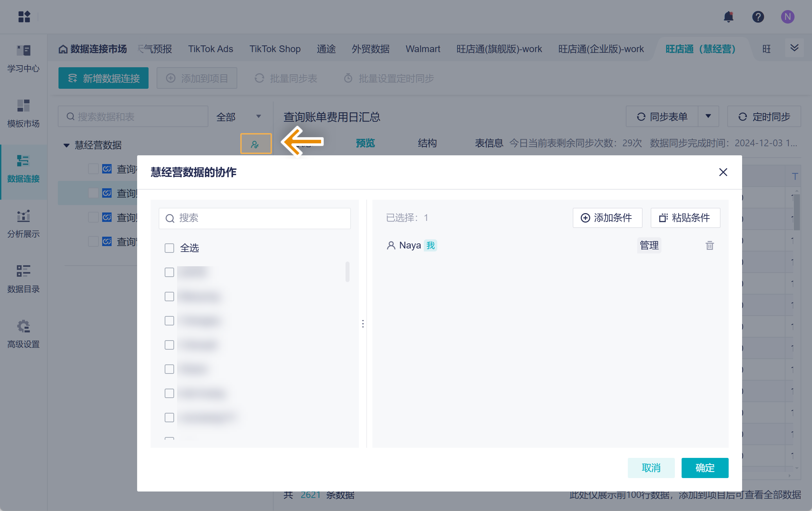Close the 慧经营数据的协作 dialog
Viewport: 812px width, 511px height.
[x=723, y=172]
